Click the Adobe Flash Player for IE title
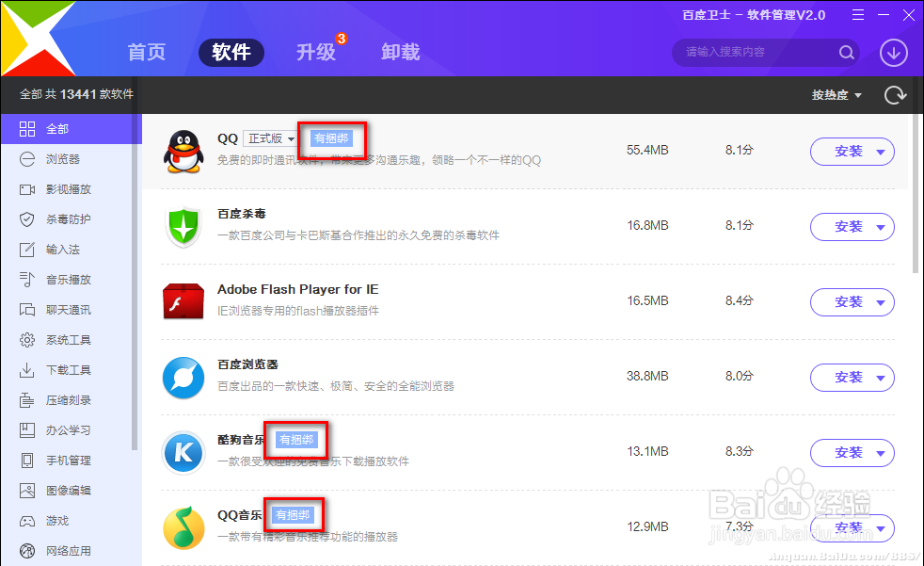924x566 pixels. click(297, 289)
